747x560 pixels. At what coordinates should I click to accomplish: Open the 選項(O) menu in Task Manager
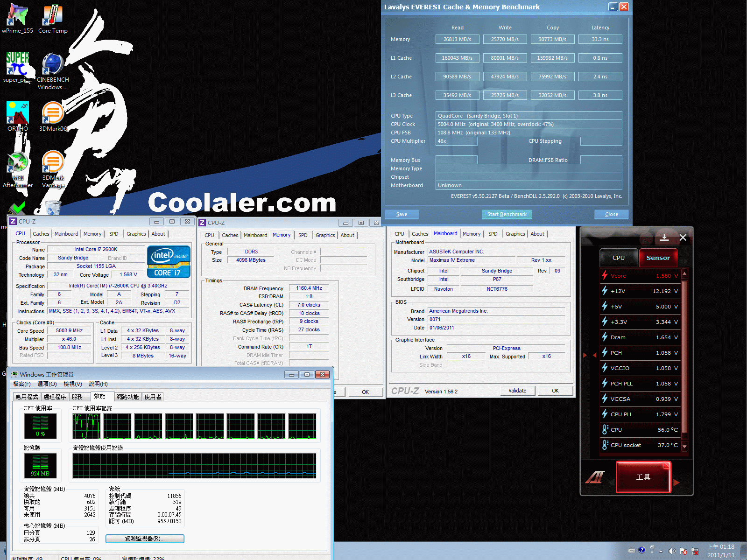pyautogui.click(x=47, y=384)
